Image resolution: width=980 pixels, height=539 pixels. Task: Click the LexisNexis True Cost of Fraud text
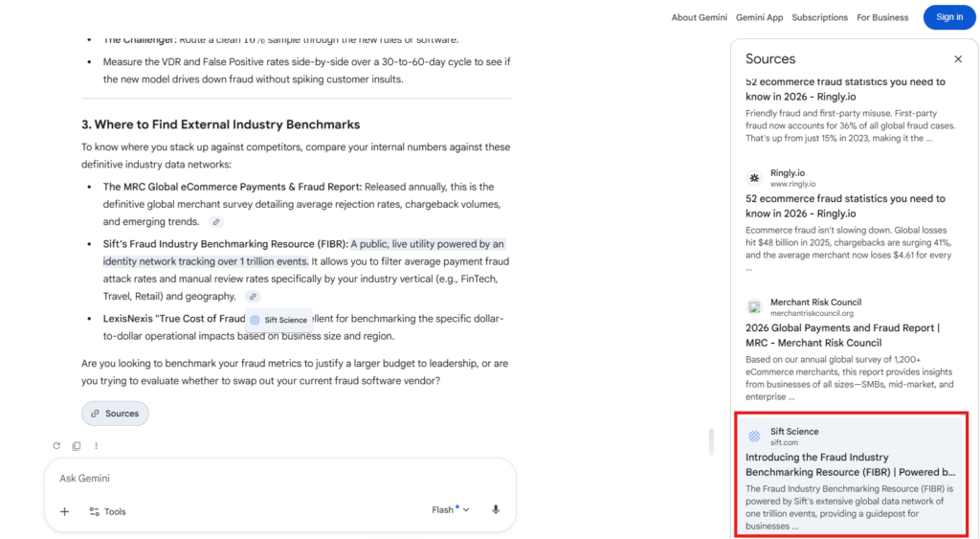(x=174, y=318)
